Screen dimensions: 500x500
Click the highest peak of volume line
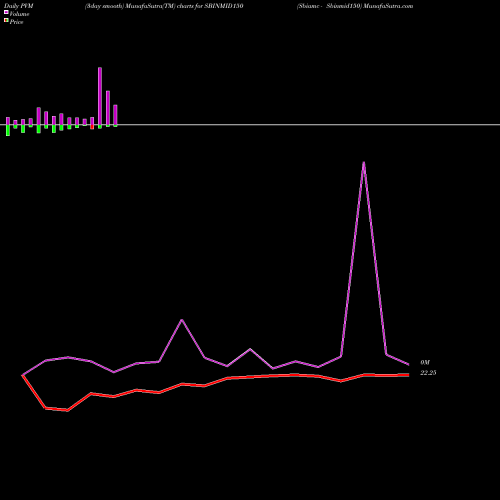click(364, 163)
